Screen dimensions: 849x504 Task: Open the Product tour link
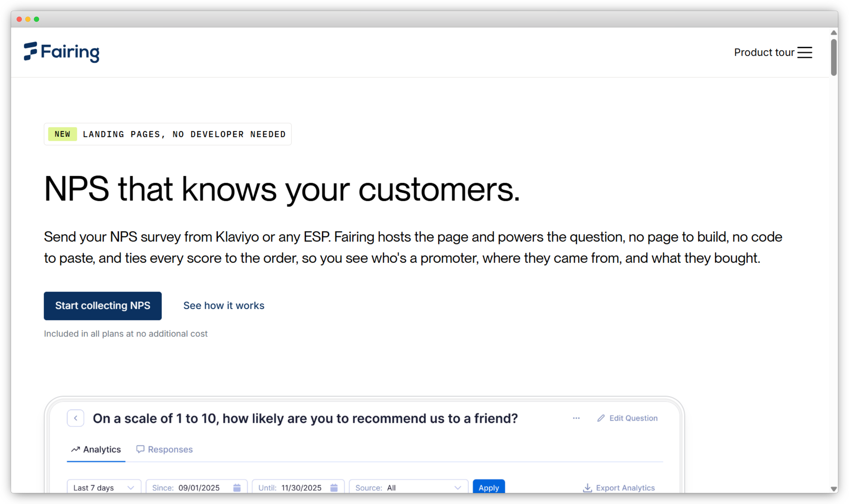click(764, 53)
